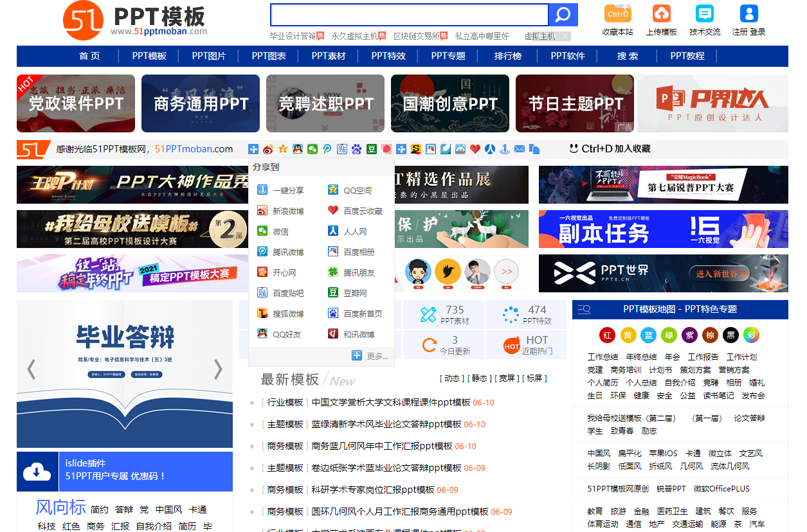This screenshot has width=807, height=532.
Task: Open the 副本任务 ad banner
Action: (663, 229)
